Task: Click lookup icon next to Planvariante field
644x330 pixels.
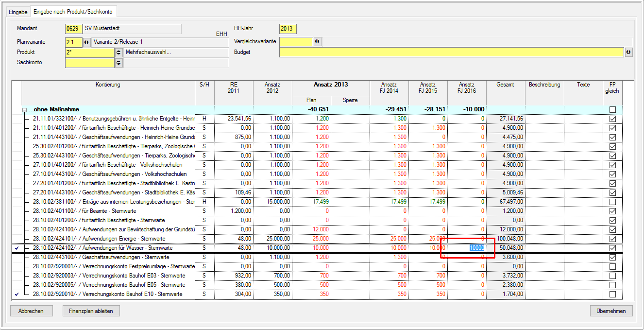Action: coord(87,42)
